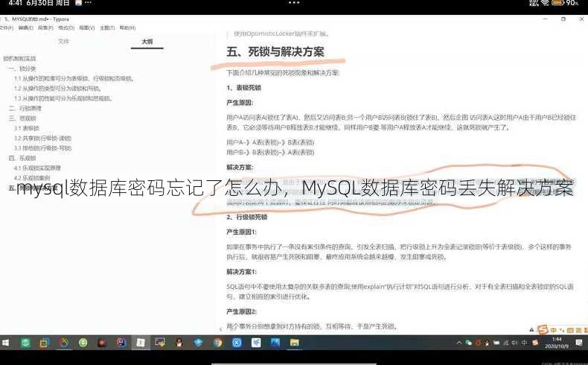Open the green hexagon app in the taskbar
Screen dimensions: 588x365
pyautogui.click(x=25, y=343)
